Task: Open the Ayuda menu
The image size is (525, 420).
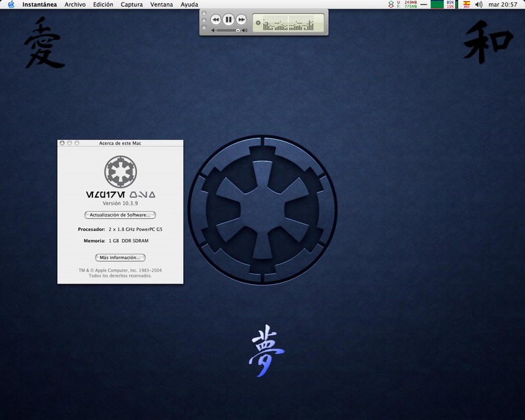Action: point(189,5)
